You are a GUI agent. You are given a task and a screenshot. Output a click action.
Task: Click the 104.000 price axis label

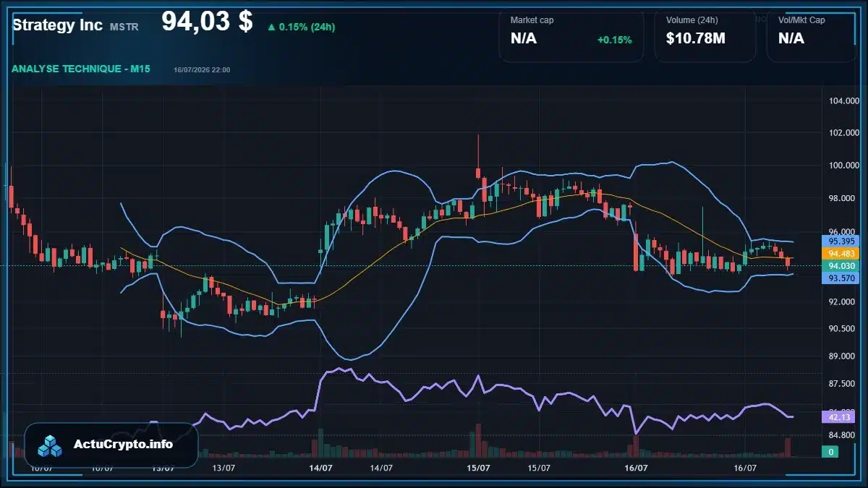(x=843, y=100)
